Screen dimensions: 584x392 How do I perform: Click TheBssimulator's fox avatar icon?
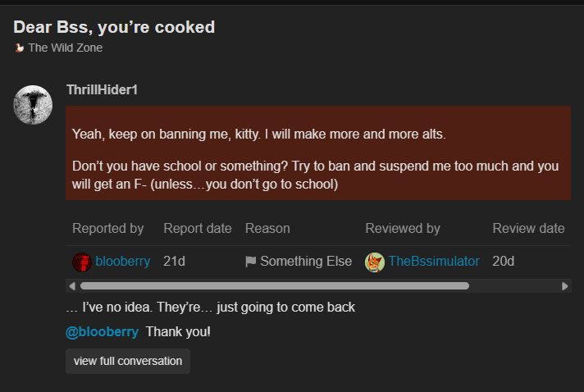click(375, 262)
